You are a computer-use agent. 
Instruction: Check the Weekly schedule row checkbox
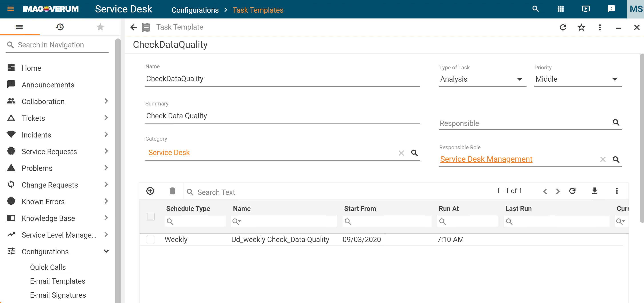(151, 239)
